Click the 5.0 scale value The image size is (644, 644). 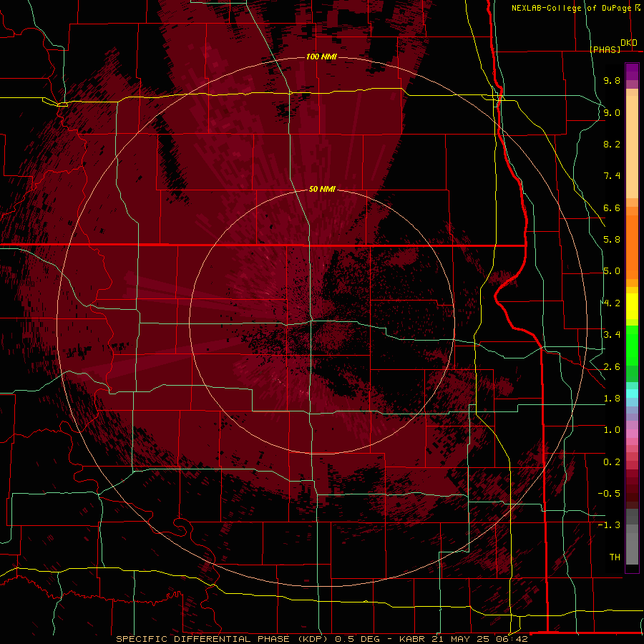tap(612, 271)
